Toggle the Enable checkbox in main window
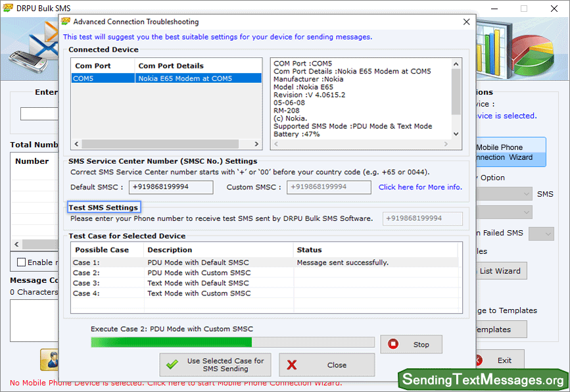This screenshot has width=570, height=392. (22, 262)
